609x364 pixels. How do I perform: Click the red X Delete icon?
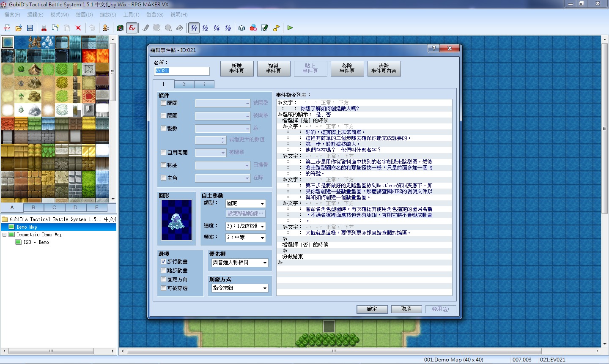point(78,28)
